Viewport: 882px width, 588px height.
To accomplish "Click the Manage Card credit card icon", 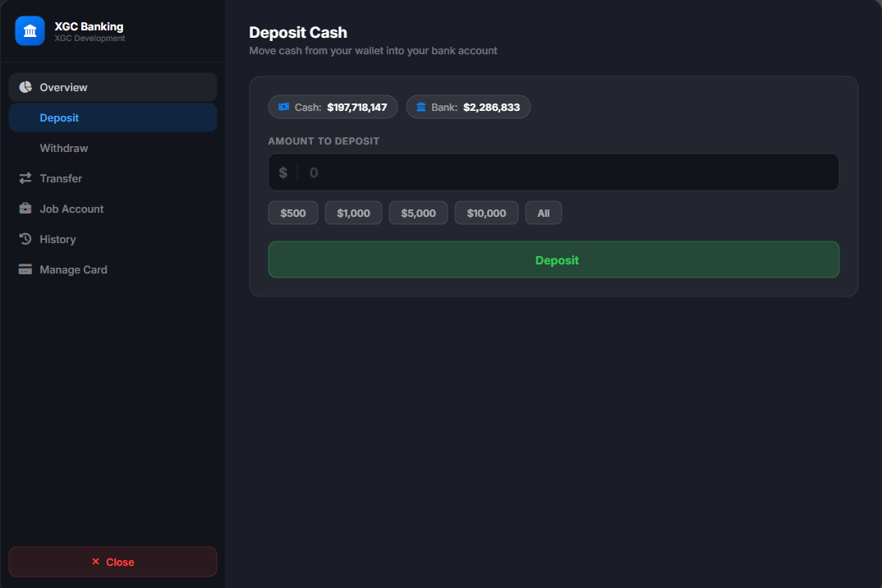I will tap(25, 269).
